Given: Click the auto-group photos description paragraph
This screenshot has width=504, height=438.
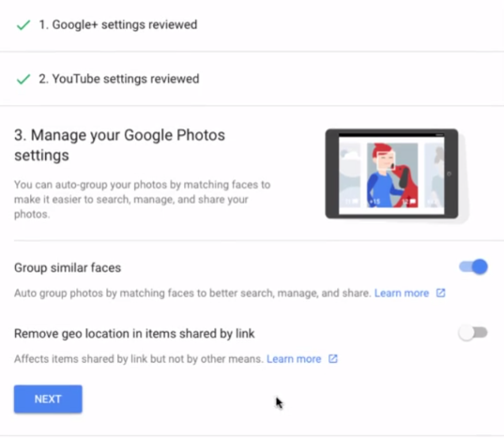Looking at the screenshot, I should click(142, 200).
